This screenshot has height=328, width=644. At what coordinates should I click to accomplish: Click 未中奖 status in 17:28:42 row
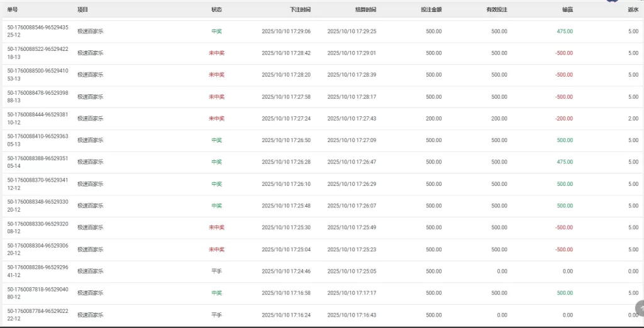pos(216,53)
